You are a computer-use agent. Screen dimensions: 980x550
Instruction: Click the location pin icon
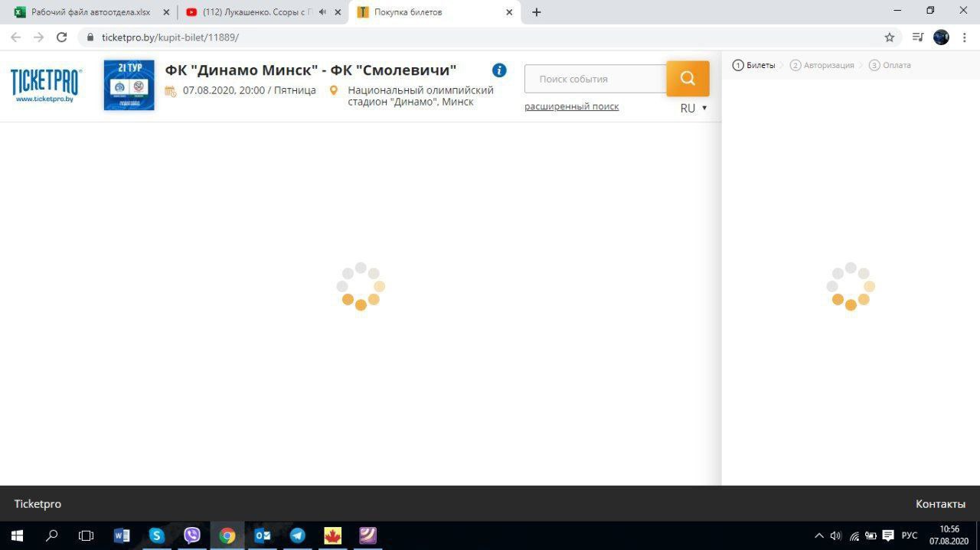coord(334,90)
